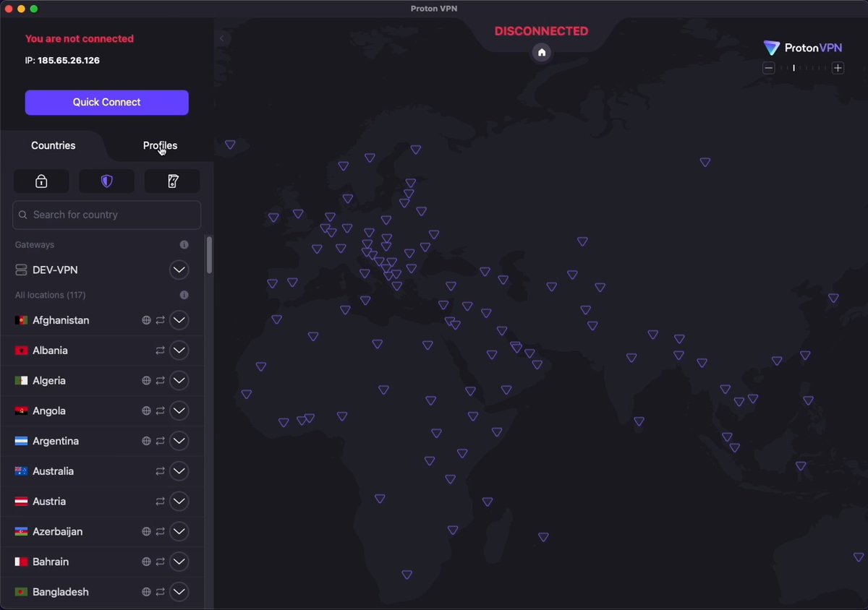Click the Azerbaijan P2P arrows icon
The image size is (868, 610).
[160, 531]
